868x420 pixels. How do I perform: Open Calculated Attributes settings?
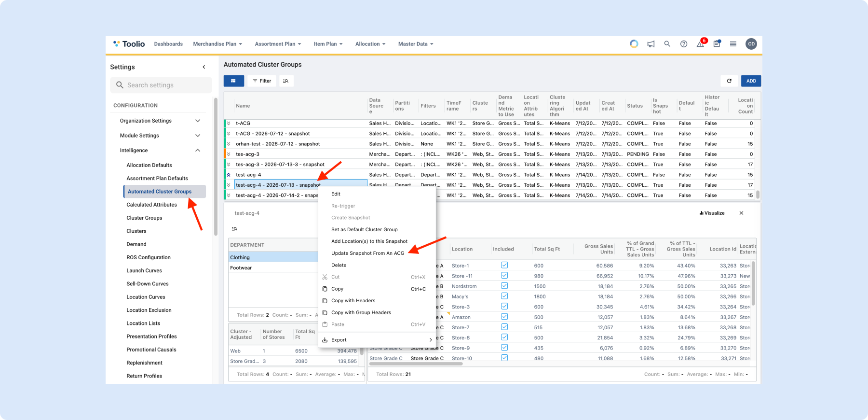coord(152,205)
